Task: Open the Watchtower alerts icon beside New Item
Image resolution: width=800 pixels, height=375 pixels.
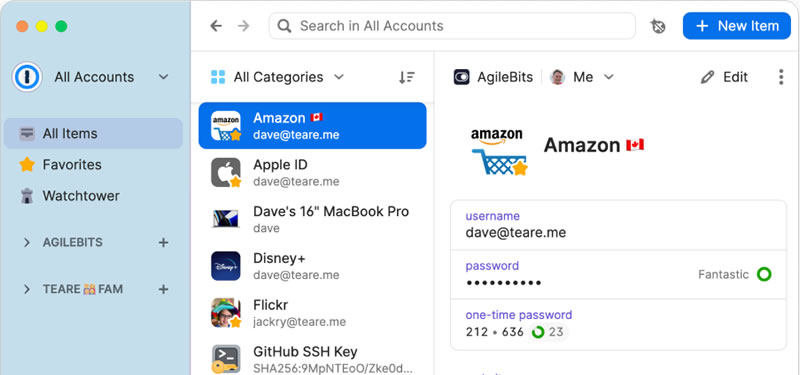Action: (658, 26)
